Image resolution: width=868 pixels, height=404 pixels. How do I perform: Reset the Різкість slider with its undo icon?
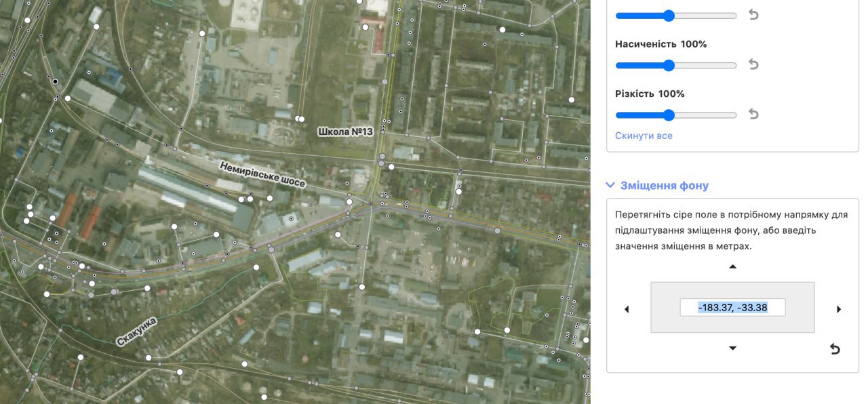[x=753, y=115]
